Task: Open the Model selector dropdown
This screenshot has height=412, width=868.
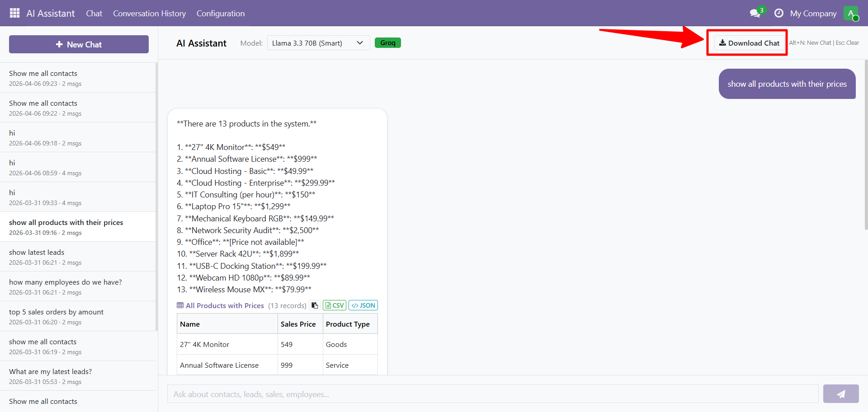Action: 318,42
